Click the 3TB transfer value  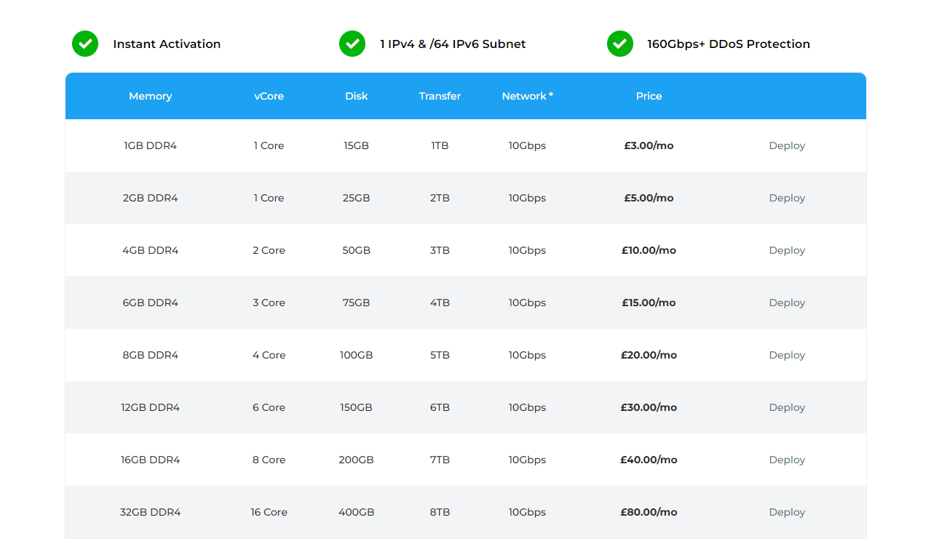pos(440,250)
